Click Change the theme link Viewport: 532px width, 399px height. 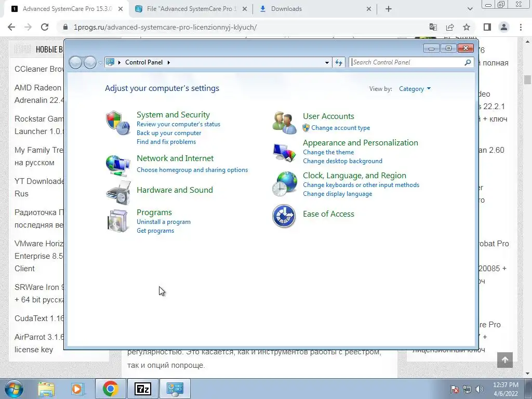(328, 152)
